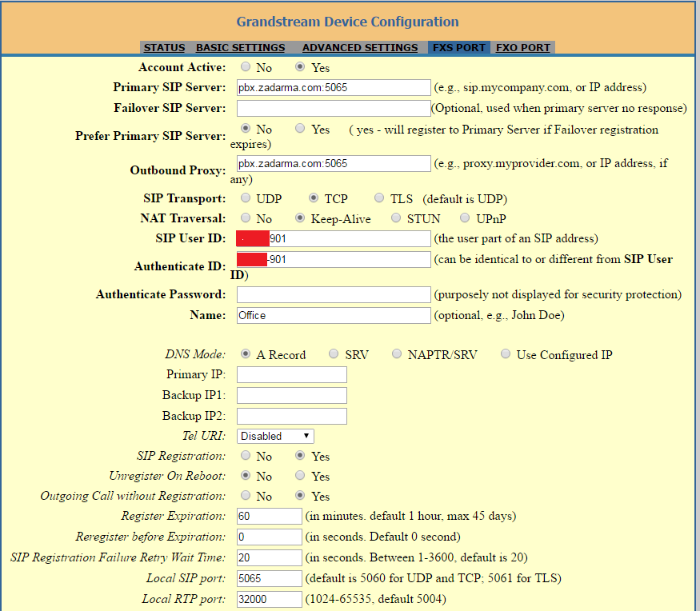Choose Use Configured IP option

point(506,354)
